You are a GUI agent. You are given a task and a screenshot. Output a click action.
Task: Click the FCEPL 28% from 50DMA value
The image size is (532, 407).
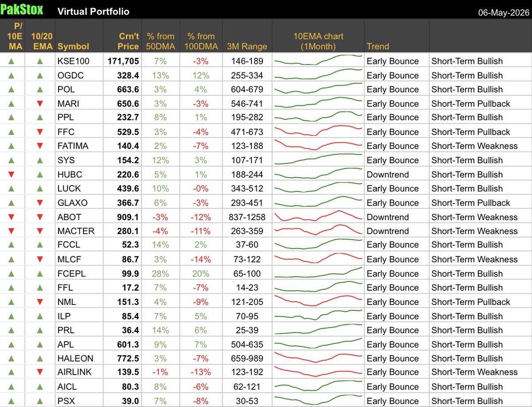[x=160, y=273]
